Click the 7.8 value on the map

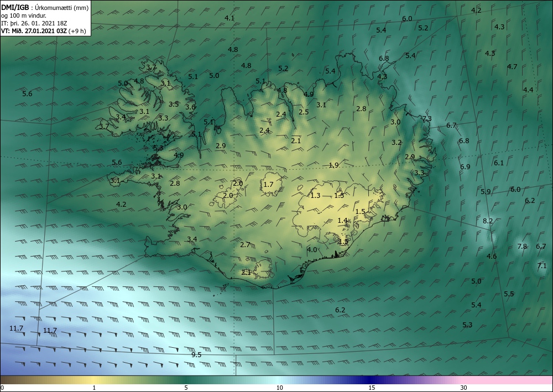coord(522,247)
